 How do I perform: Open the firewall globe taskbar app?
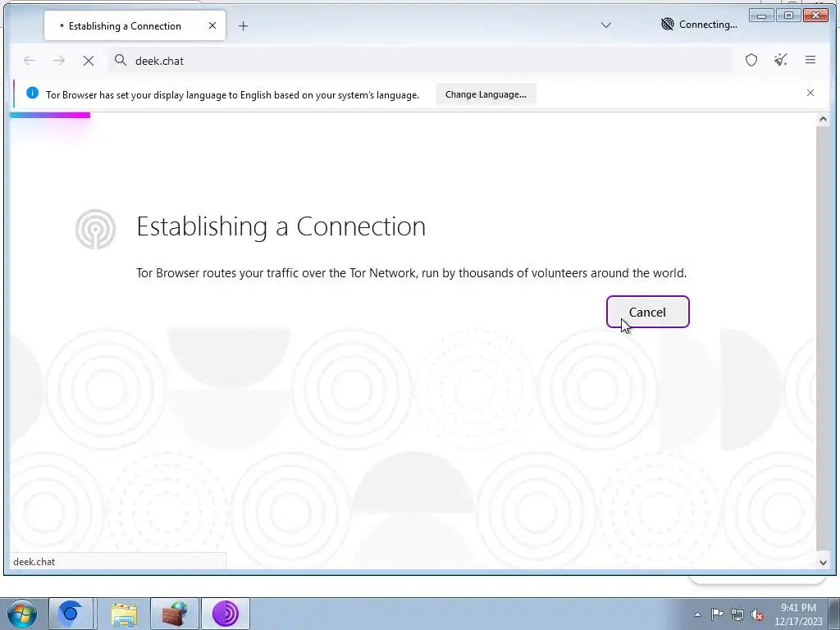click(x=175, y=614)
